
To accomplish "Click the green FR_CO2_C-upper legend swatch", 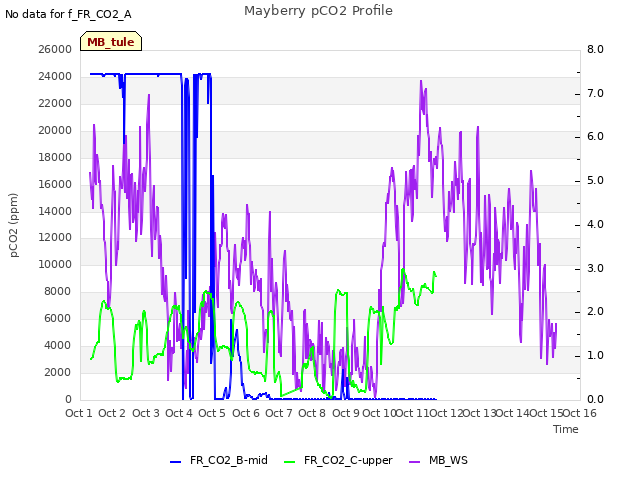I will [x=289, y=462].
